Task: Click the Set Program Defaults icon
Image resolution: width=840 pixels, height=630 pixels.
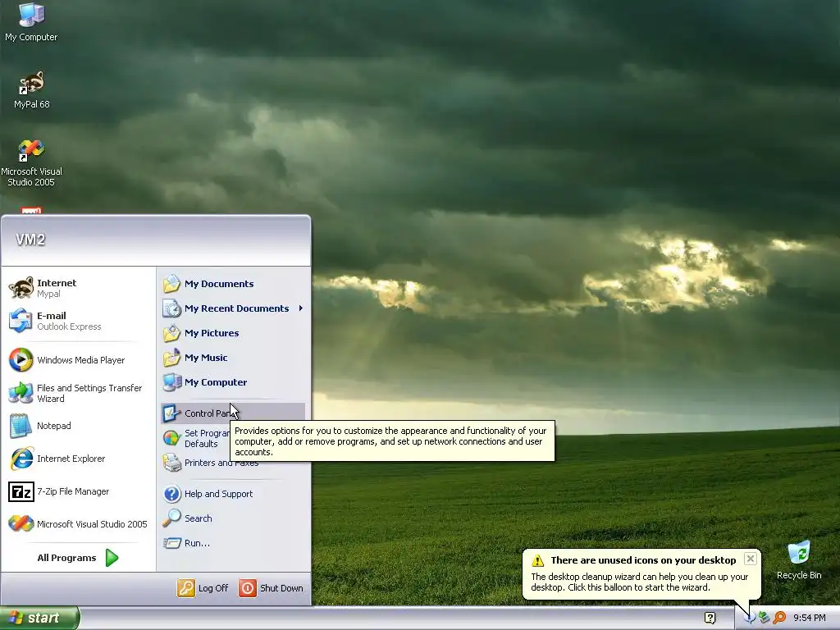Action: (x=171, y=438)
